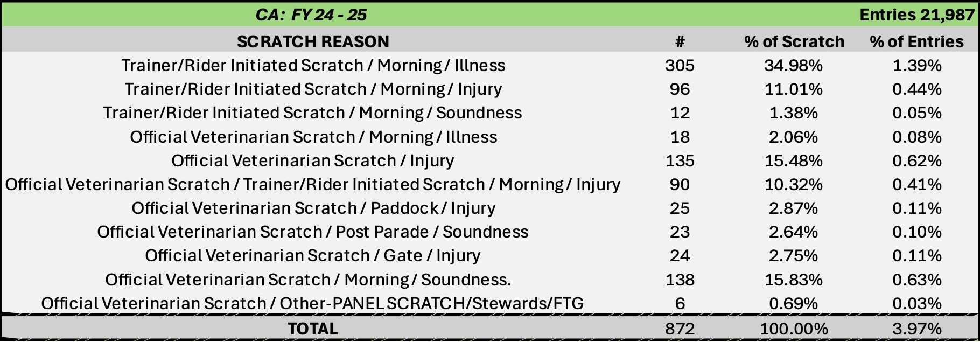
Task: Click the 34.98% scratch percentage cell
Action: [793, 65]
